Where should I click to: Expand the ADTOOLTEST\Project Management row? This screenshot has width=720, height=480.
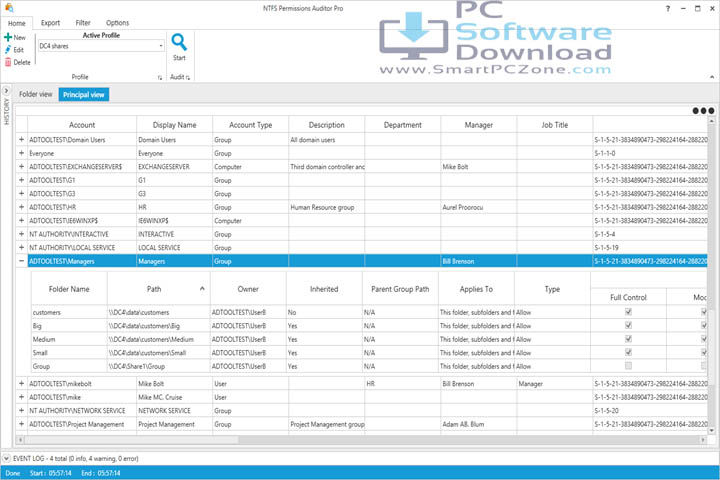point(22,424)
